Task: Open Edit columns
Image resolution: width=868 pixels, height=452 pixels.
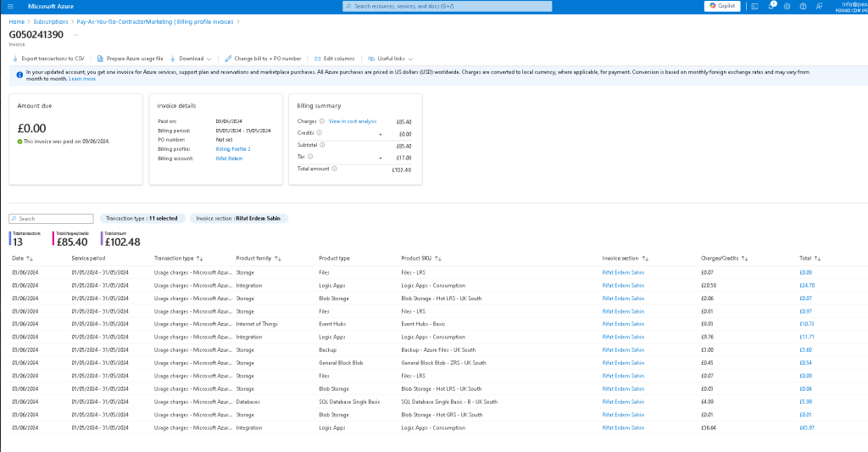Action: pos(334,59)
